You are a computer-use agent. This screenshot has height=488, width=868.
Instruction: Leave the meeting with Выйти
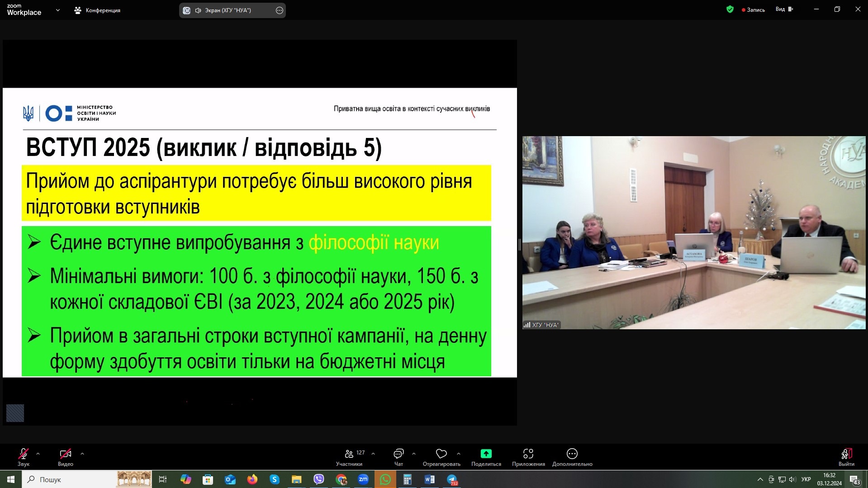click(x=846, y=457)
